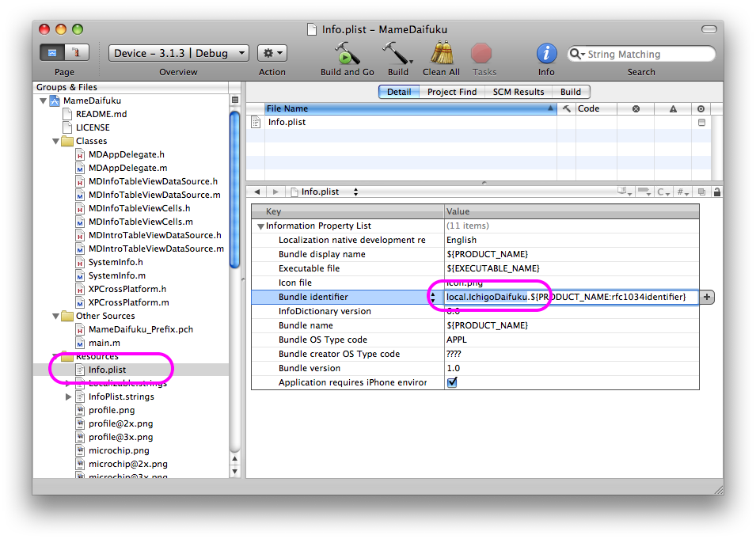Toggle the target checkbox for Info.plist row
The image size is (756, 539).
point(701,123)
